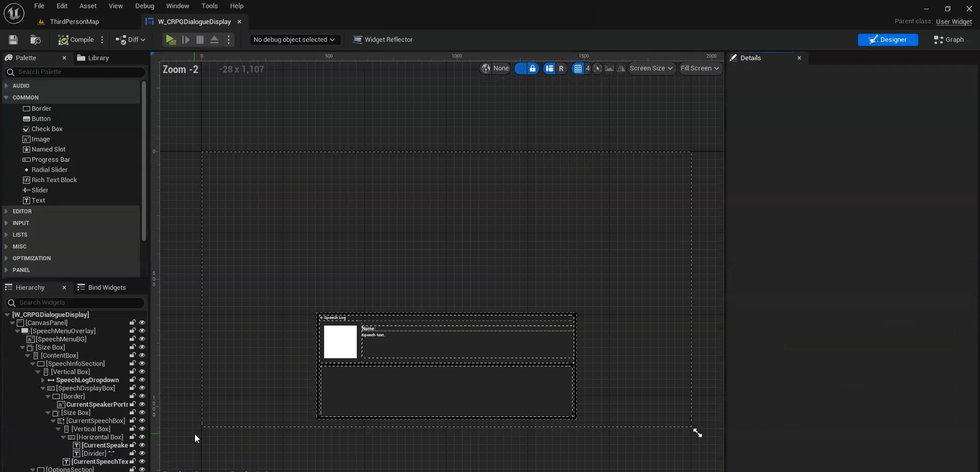Screen dimensions: 980x472
Task: Expand the INPUT palette category
Action: tap(6, 223)
